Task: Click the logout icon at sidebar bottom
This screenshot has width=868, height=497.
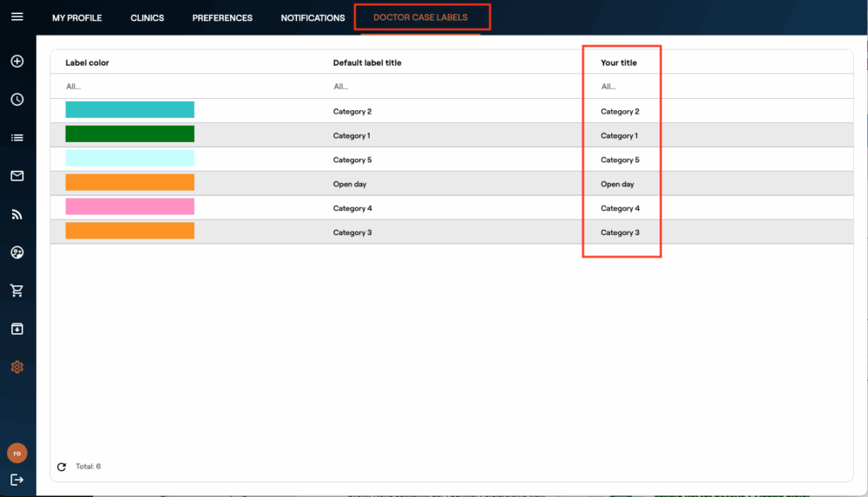Action: pyautogui.click(x=17, y=480)
